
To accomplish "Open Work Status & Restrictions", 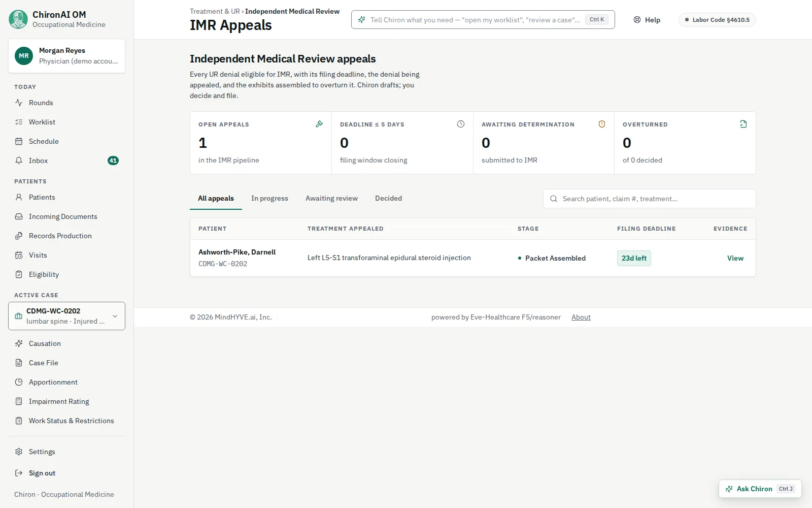I will 66,421.
